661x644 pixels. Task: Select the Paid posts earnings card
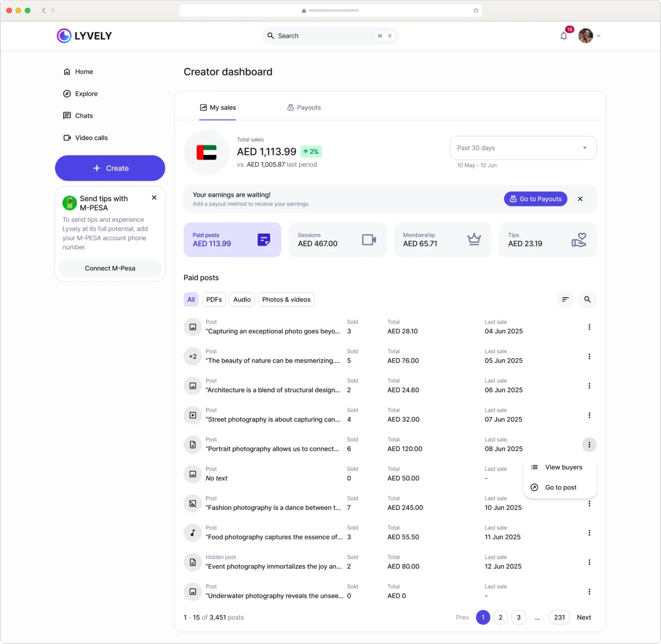[x=232, y=240]
